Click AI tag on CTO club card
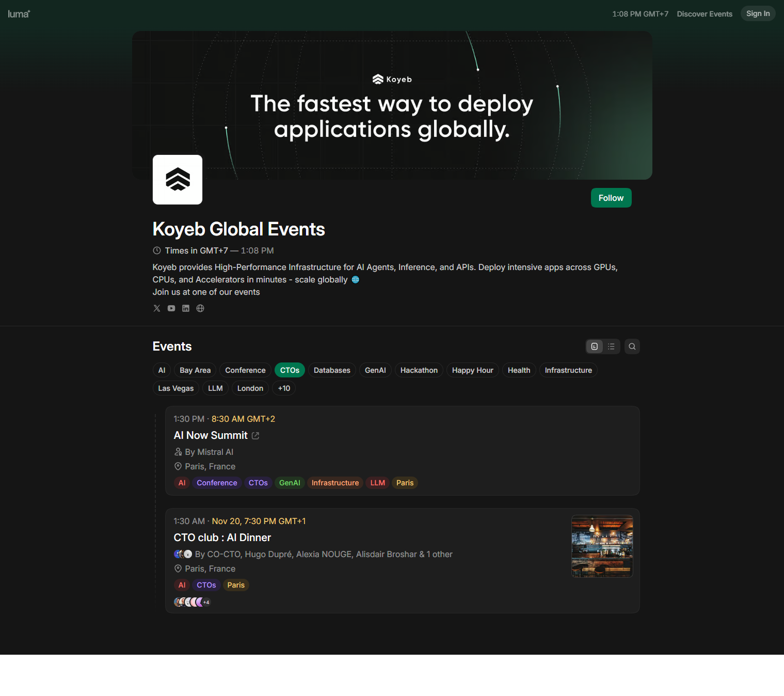The image size is (784, 696). (182, 585)
